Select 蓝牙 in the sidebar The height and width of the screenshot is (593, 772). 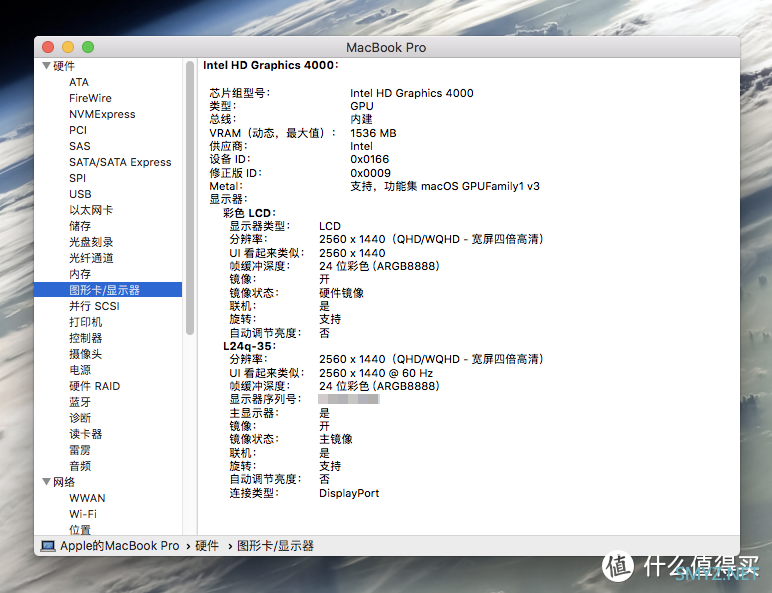[x=80, y=402]
